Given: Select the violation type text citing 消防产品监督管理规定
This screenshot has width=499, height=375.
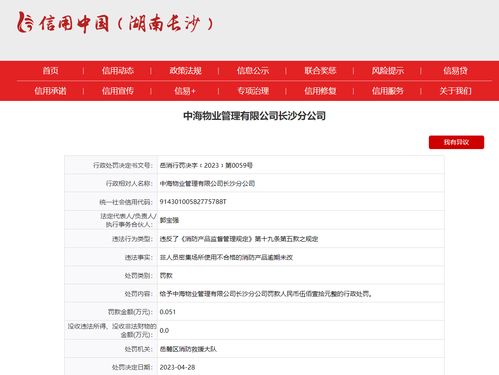Looking at the screenshot, I should coord(239,239).
